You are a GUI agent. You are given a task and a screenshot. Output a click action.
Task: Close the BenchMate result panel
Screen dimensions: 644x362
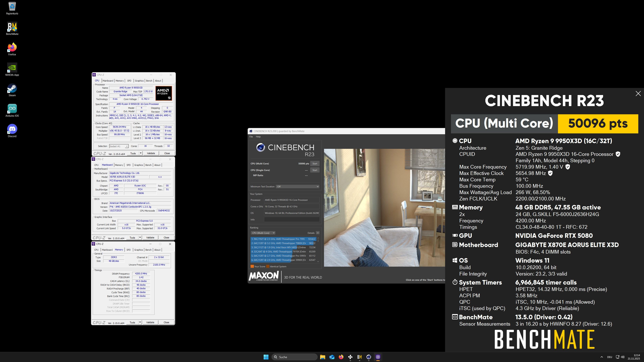(638, 94)
